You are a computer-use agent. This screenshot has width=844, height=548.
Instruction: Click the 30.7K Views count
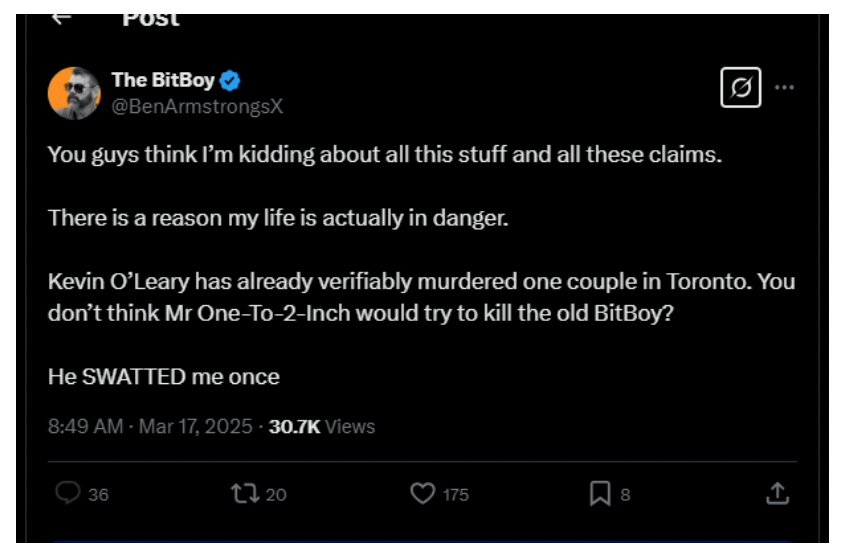point(322,426)
